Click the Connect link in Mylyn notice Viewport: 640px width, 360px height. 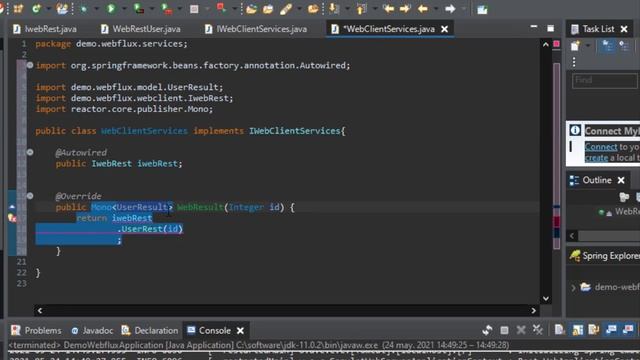(x=601, y=147)
